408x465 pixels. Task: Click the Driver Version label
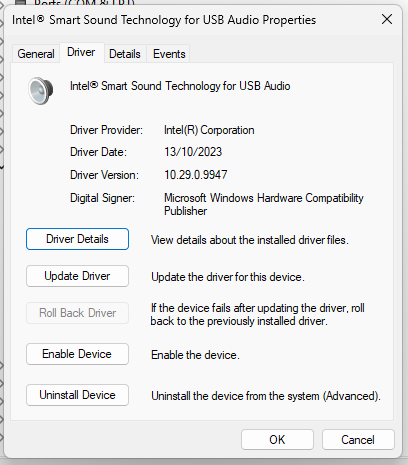click(x=104, y=175)
